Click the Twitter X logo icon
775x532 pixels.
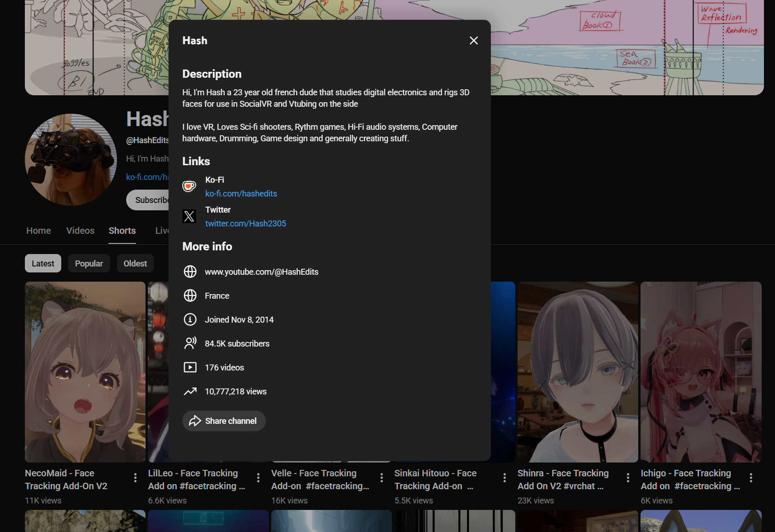click(x=189, y=216)
